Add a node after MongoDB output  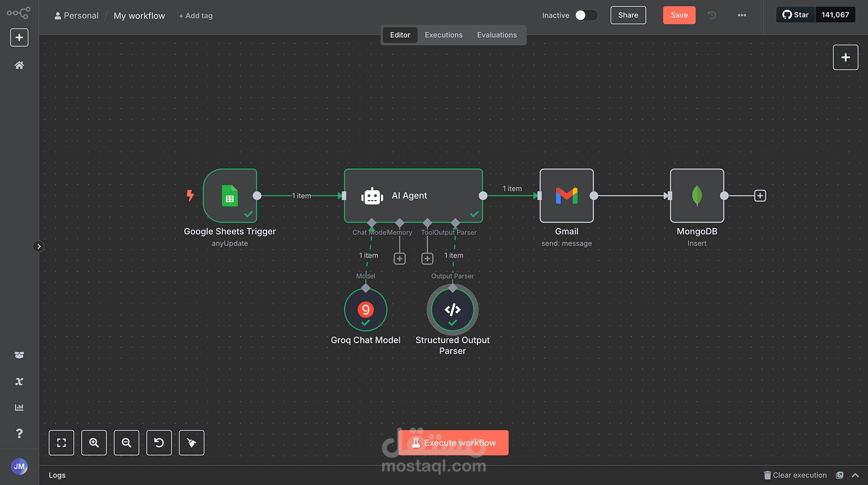pyautogui.click(x=760, y=196)
